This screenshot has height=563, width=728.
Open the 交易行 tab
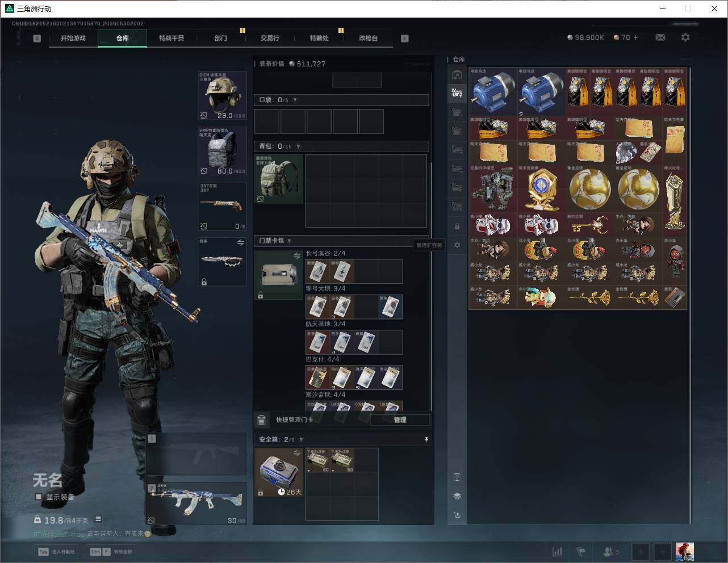[270, 38]
